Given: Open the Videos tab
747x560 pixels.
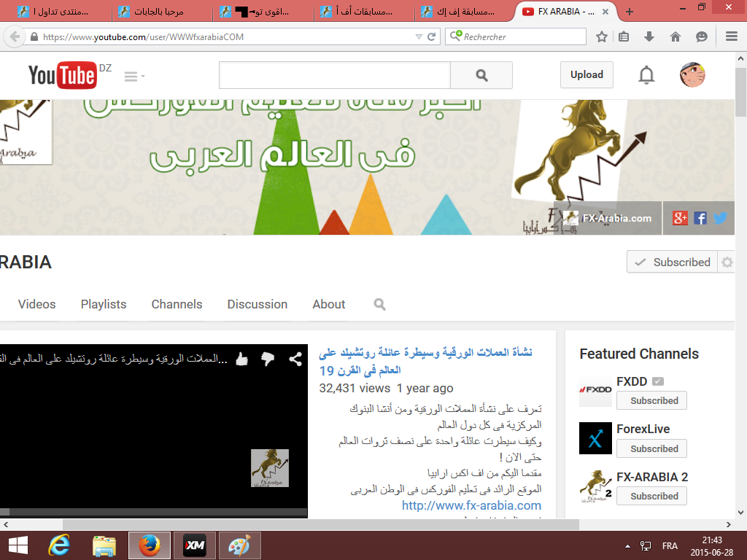Looking at the screenshot, I should pos(36,304).
